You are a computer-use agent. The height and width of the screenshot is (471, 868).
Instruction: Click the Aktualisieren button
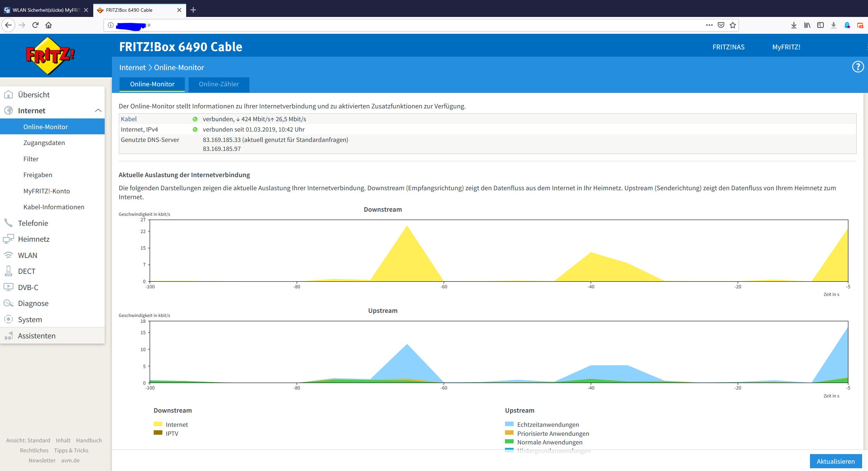coord(835,461)
